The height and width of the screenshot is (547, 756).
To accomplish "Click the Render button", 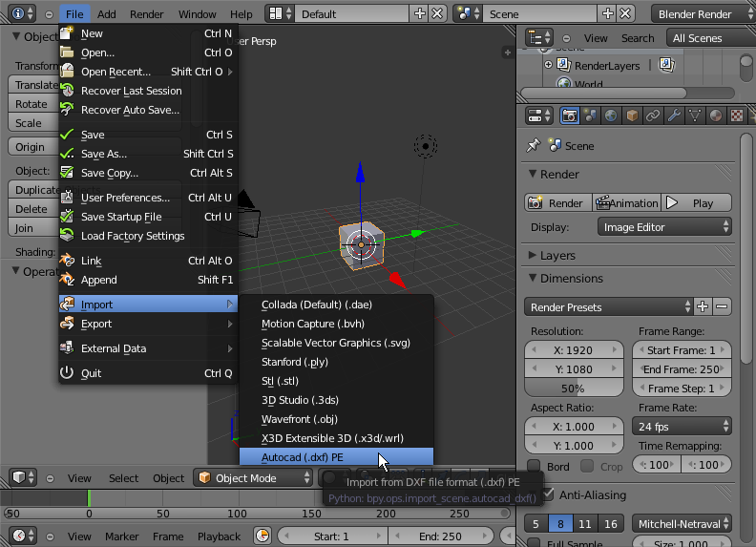I will (558, 203).
